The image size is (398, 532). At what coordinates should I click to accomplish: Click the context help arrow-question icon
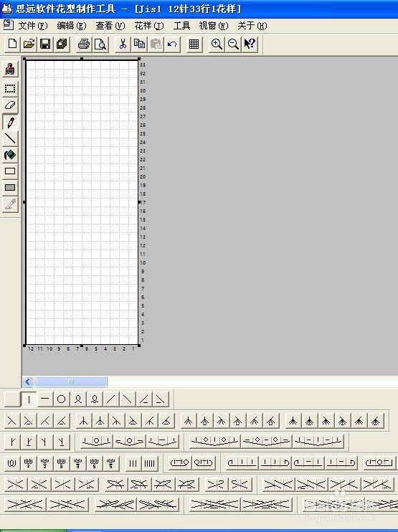pyautogui.click(x=250, y=44)
